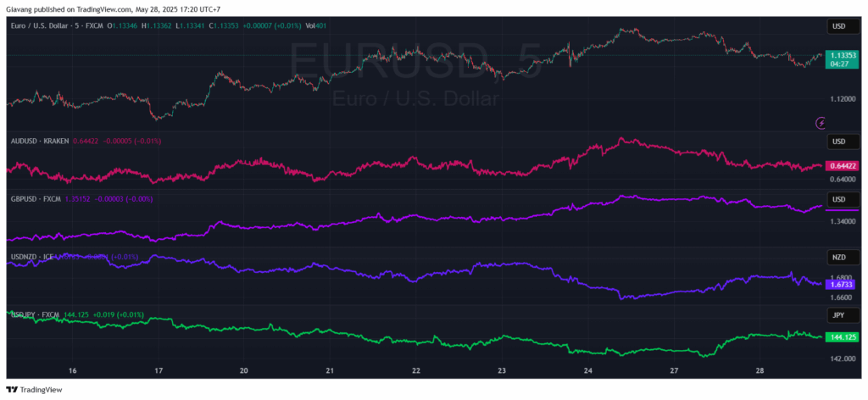The width and height of the screenshot is (868, 400).
Task: Click date 20 on the time axis
Action: tap(243, 371)
